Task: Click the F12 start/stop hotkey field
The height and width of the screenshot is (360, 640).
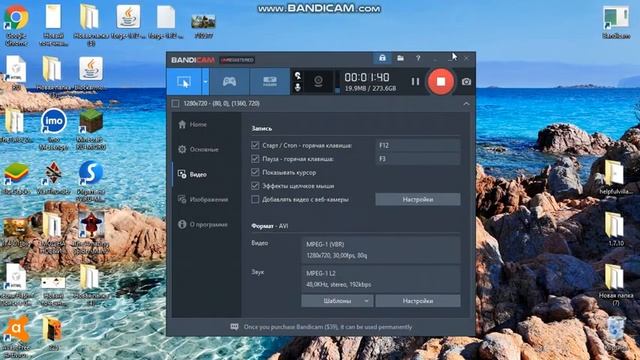Action: 418,145
